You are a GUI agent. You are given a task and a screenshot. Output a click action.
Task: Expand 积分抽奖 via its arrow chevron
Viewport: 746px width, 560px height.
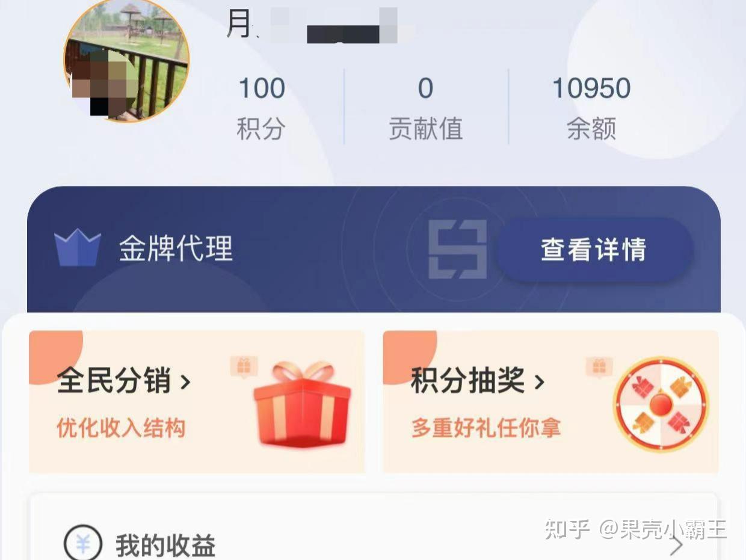(540, 381)
